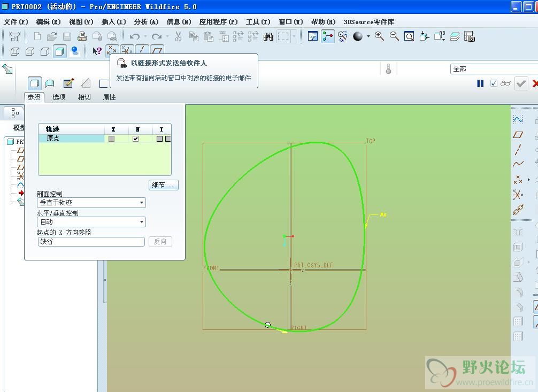The width and height of the screenshot is (538, 392).
Task: Click the Copy icon in toolbar
Action: coord(194,36)
